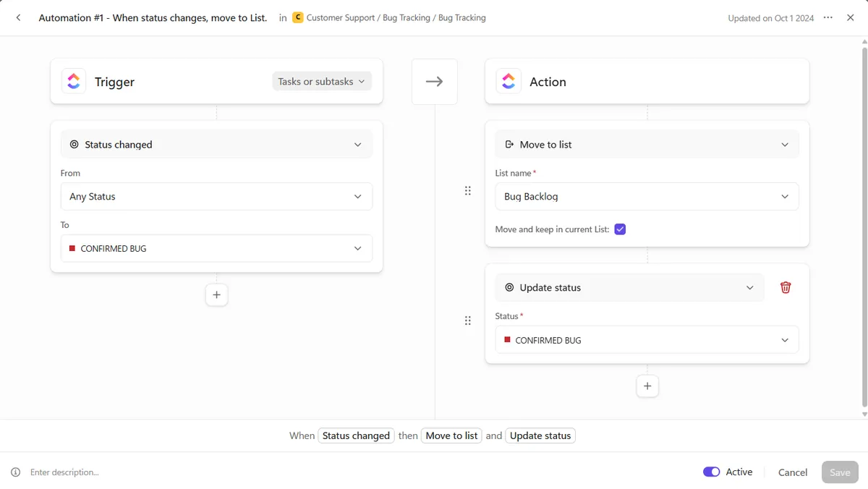Viewport: 868px width, 489px height.
Task: Open the To CONFIRMED BUG dropdown
Action: click(x=216, y=248)
